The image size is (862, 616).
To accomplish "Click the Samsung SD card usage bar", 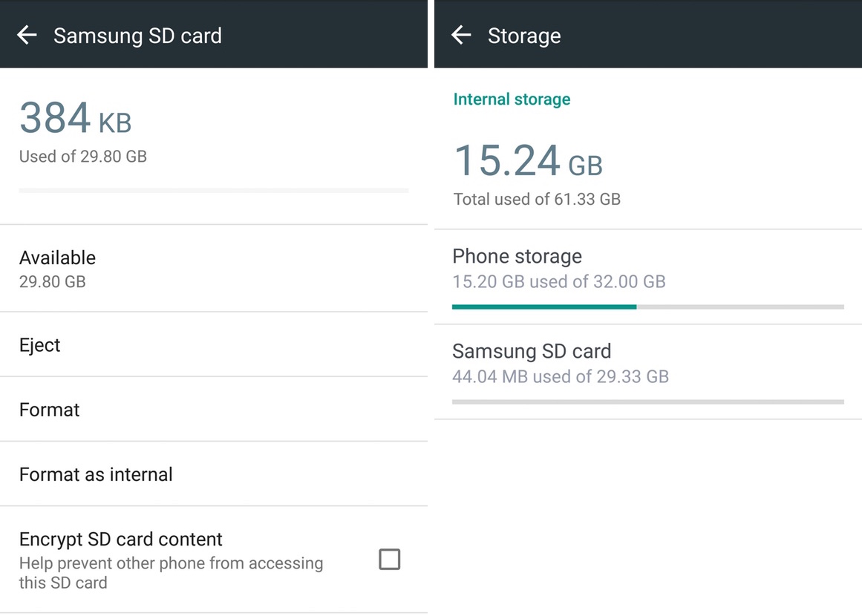I will pos(647,402).
